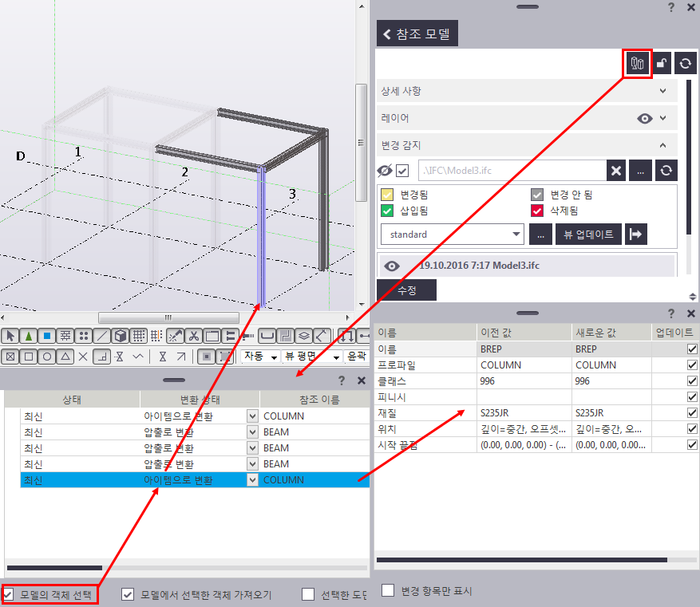Toggle snap to end points square switch
This screenshot has height=607, width=700.
click(29, 357)
